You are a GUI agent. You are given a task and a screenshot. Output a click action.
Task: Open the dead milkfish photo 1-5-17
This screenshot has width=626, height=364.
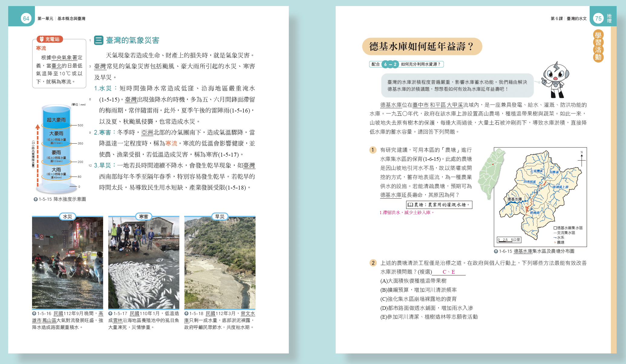pyautogui.click(x=144, y=263)
